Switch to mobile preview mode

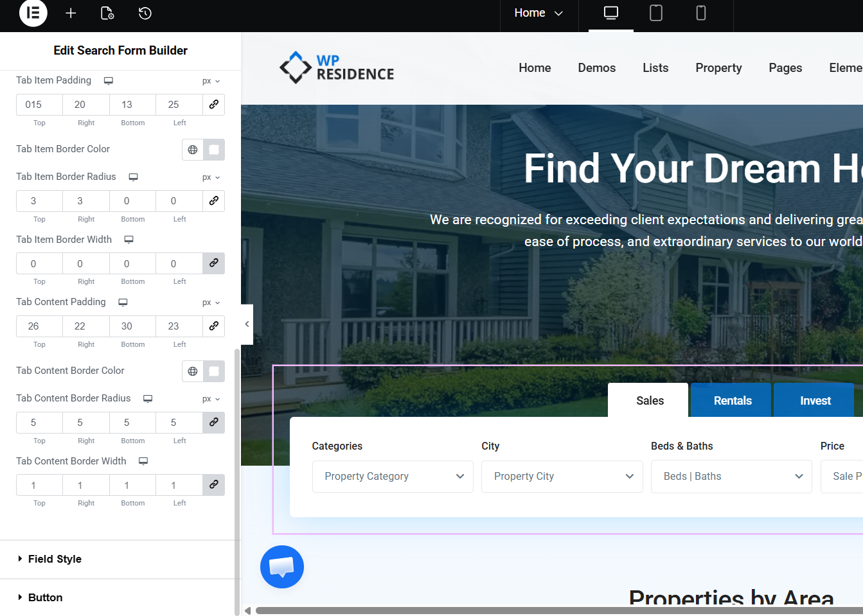[x=700, y=13]
